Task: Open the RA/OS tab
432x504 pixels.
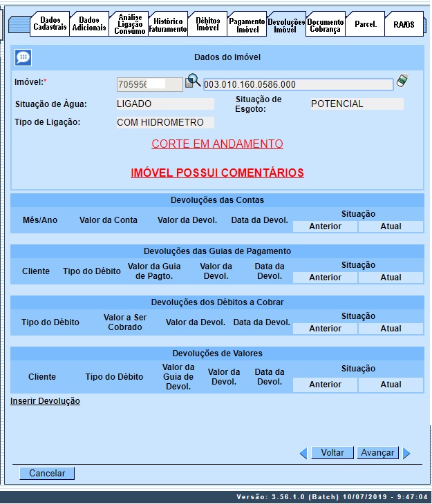Action: pos(404,23)
